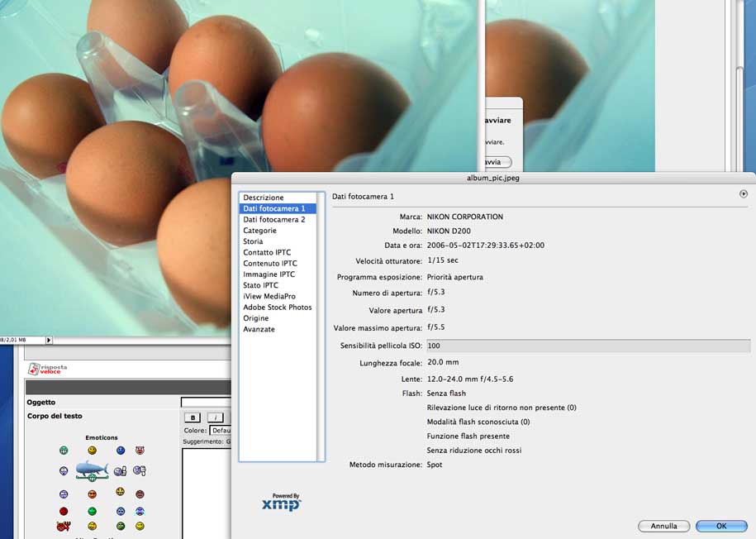Toggle italic with the i button

215,417
